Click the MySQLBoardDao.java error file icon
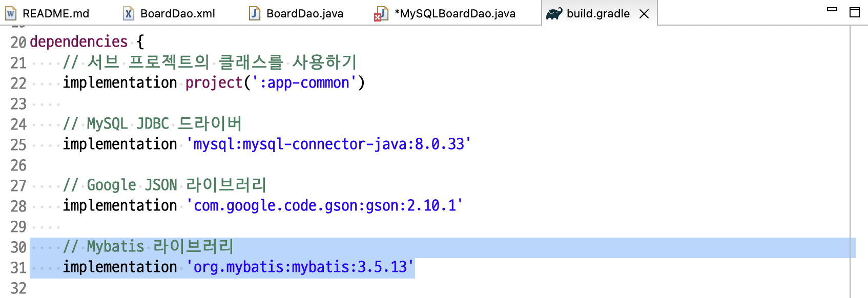The image size is (868, 298). point(381,14)
